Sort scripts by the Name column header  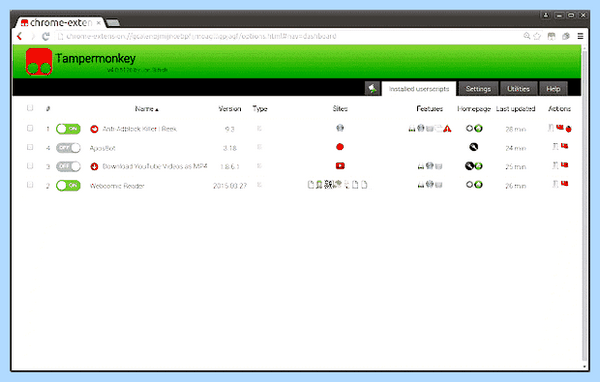[x=147, y=109]
